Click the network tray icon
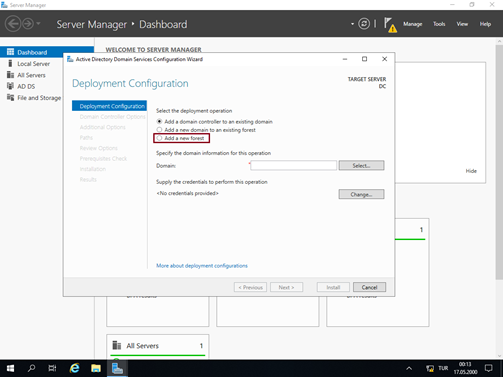503x377 pixels. click(430, 368)
